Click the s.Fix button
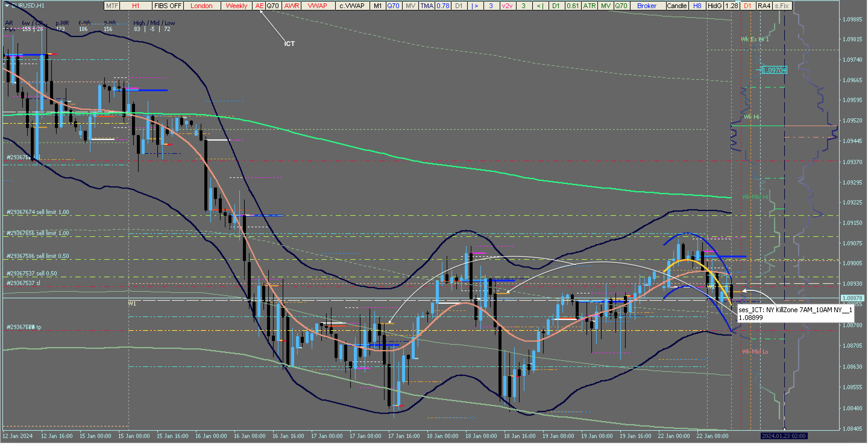Viewport: 868px width, 444px height. [782, 6]
